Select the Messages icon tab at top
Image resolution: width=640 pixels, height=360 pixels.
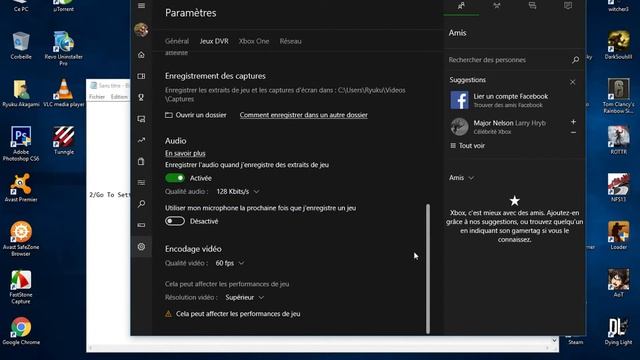coord(532,6)
